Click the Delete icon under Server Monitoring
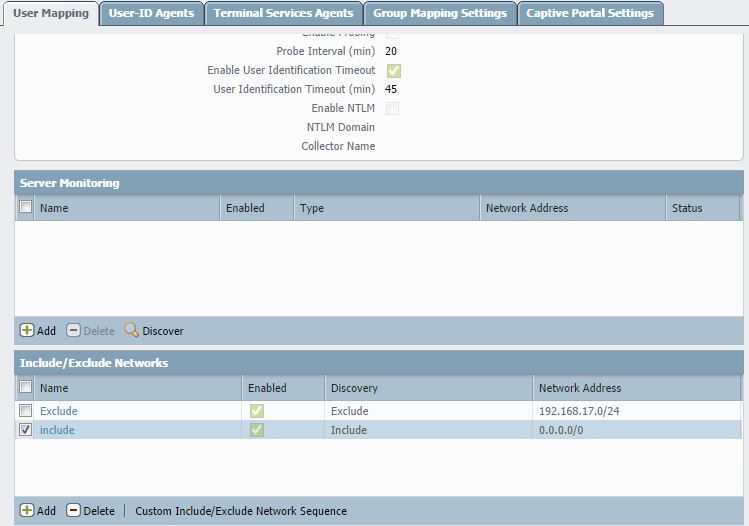 [x=74, y=330]
